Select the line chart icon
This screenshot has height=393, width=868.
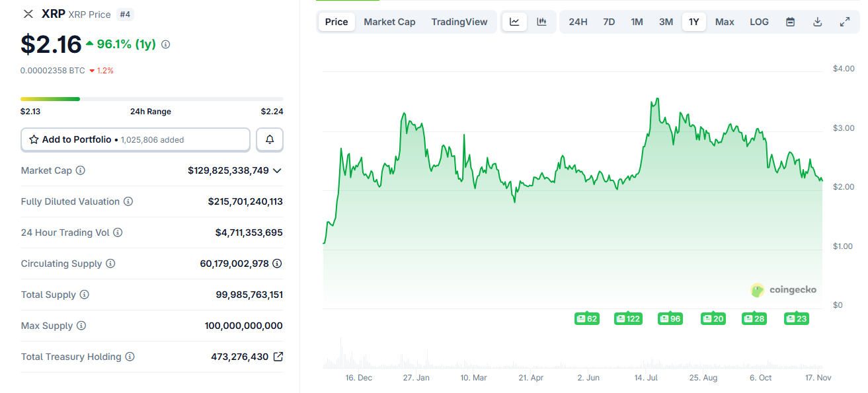(514, 21)
